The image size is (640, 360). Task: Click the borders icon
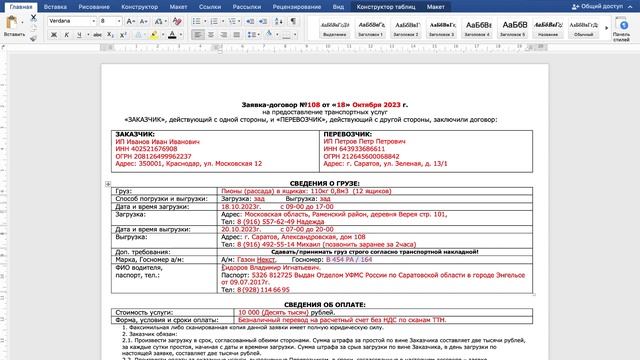(x=287, y=35)
